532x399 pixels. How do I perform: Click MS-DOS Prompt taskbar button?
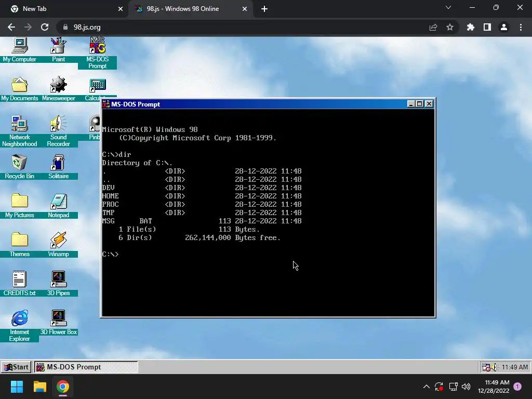[86, 367]
